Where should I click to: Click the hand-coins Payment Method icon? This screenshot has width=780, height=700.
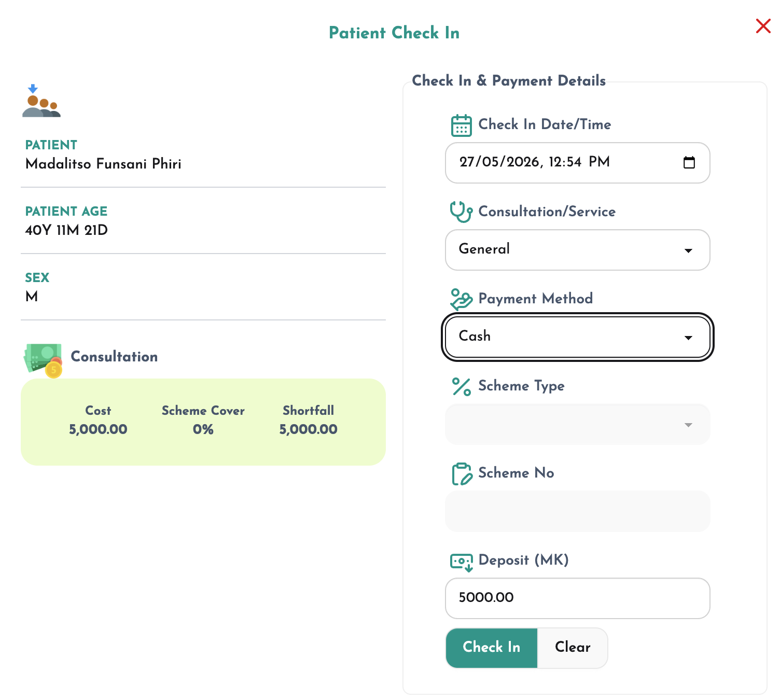tap(461, 299)
